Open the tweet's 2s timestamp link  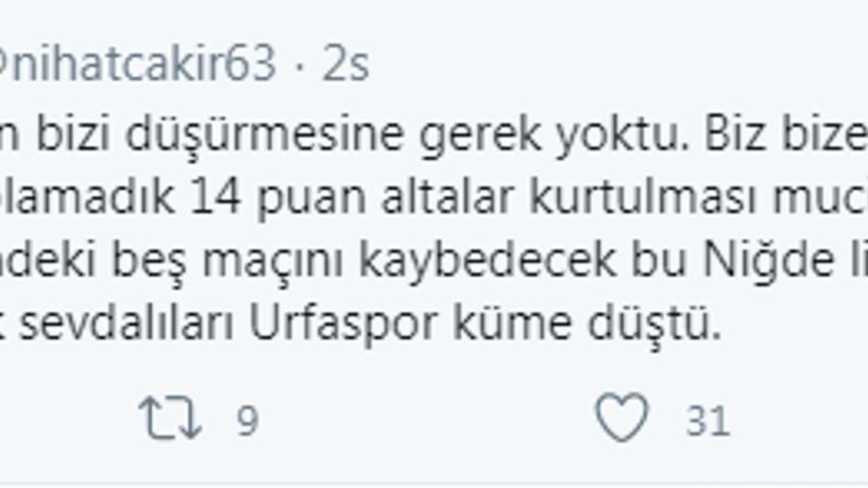tap(346, 65)
